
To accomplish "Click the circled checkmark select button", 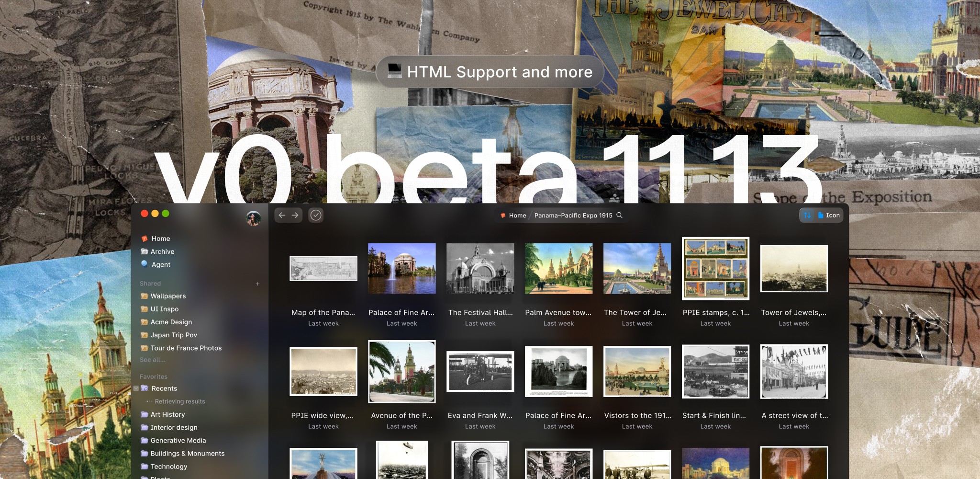I will [316, 216].
